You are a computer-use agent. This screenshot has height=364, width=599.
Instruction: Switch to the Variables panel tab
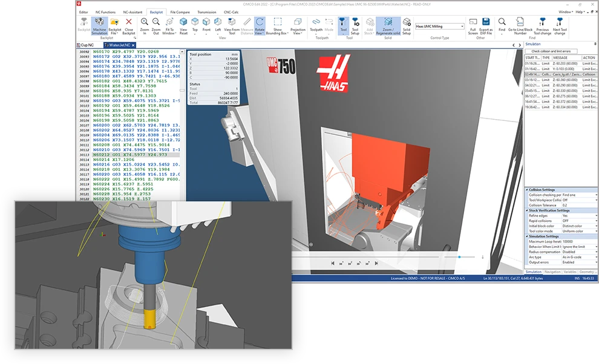(x=570, y=271)
